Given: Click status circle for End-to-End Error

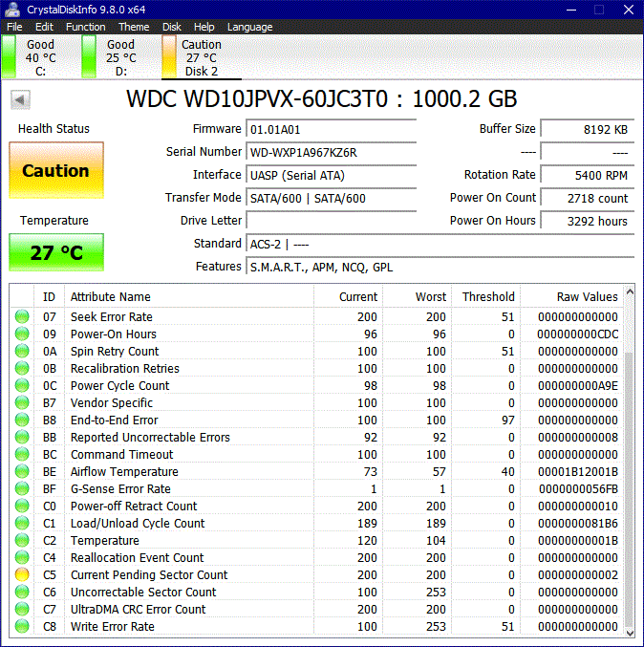Looking at the screenshot, I should pyautogui.click(x=22, y=421).
